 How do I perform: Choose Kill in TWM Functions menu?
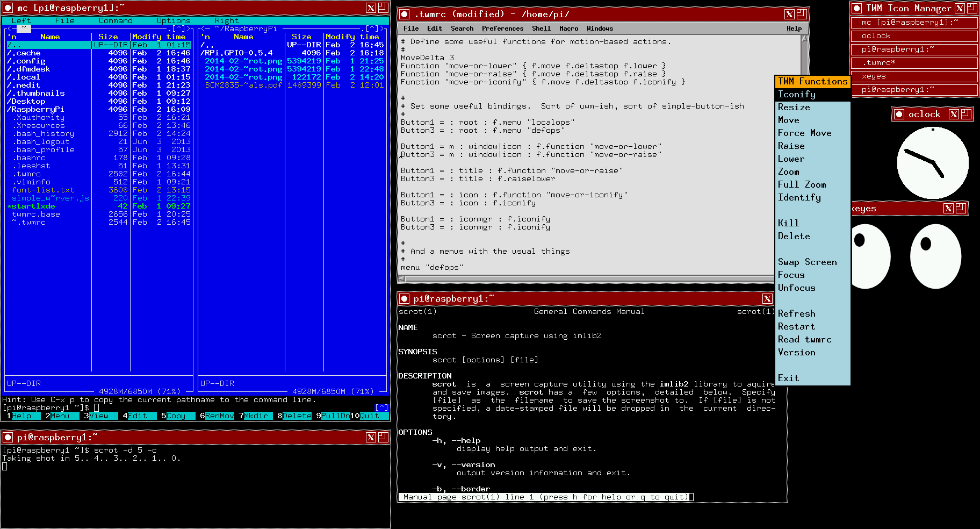pyautogui.click(x=812, y=223)
